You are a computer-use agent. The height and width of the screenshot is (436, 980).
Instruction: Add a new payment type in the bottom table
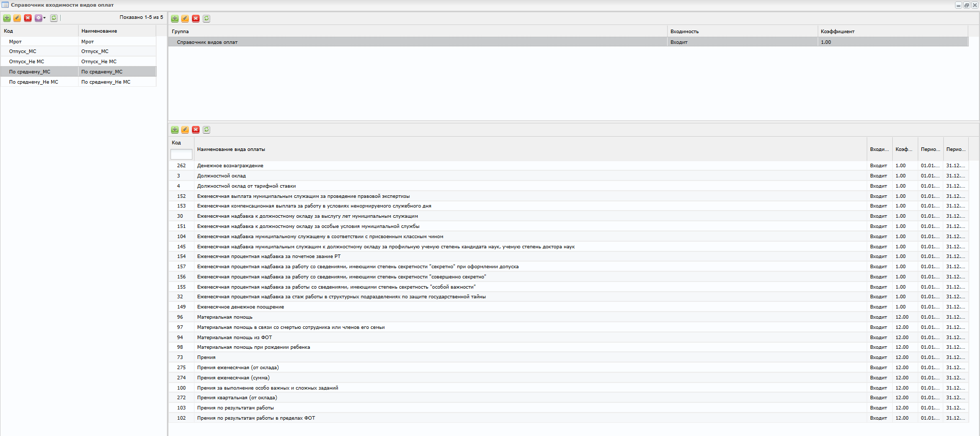click(175, 130)
